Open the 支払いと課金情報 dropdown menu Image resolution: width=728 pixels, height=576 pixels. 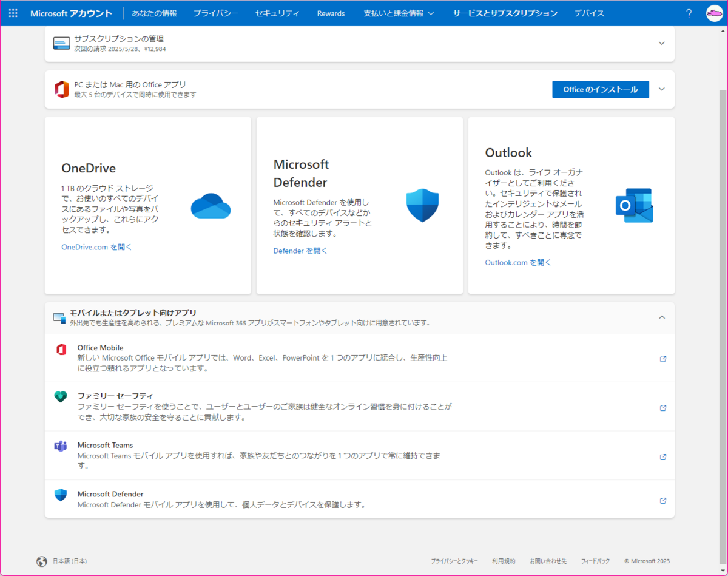coord(399,13)
